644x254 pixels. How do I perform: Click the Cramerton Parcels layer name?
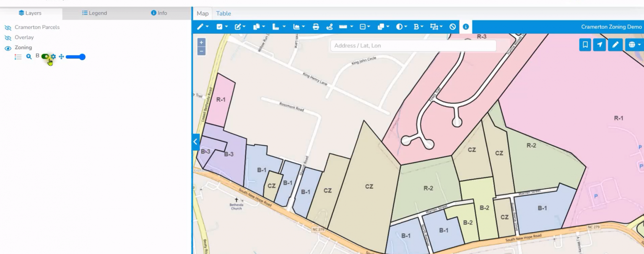click(37, 27)
